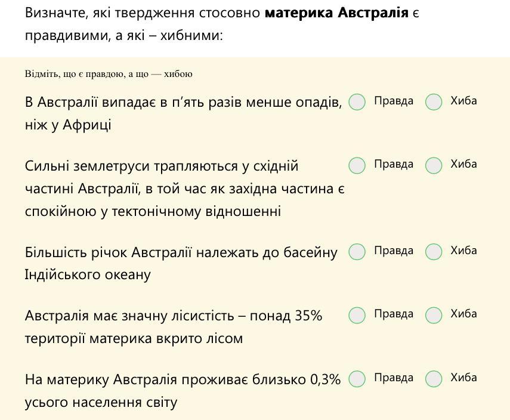
Task: Click the instruction 'Відмітьте, що є правдою' text
Action: tap(109, 74)
